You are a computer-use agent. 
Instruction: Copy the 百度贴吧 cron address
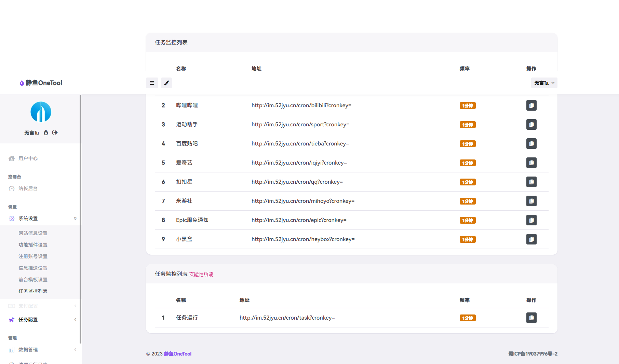(x=531, y=144)
